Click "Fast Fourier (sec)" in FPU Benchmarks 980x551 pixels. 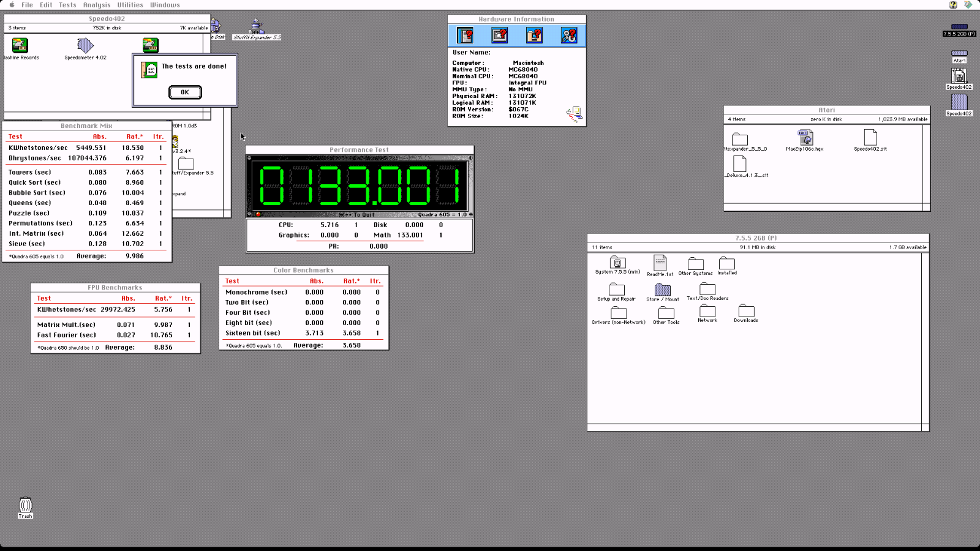(67, 335)
